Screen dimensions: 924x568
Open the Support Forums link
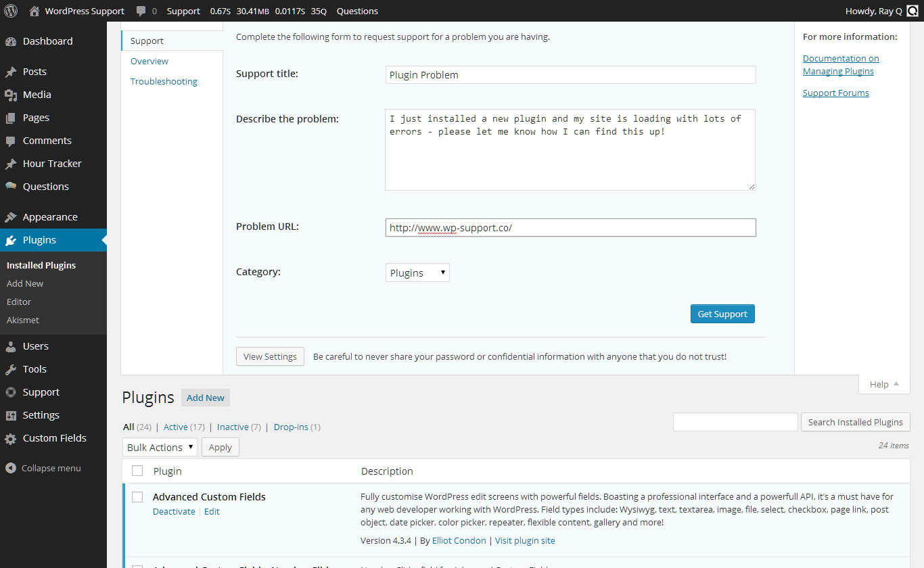tap(836, 93)
